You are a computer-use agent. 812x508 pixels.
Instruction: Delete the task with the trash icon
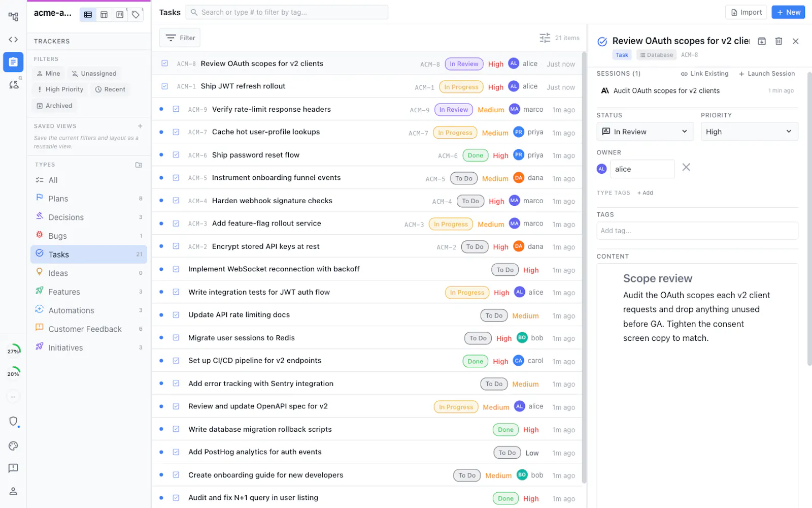779,41
